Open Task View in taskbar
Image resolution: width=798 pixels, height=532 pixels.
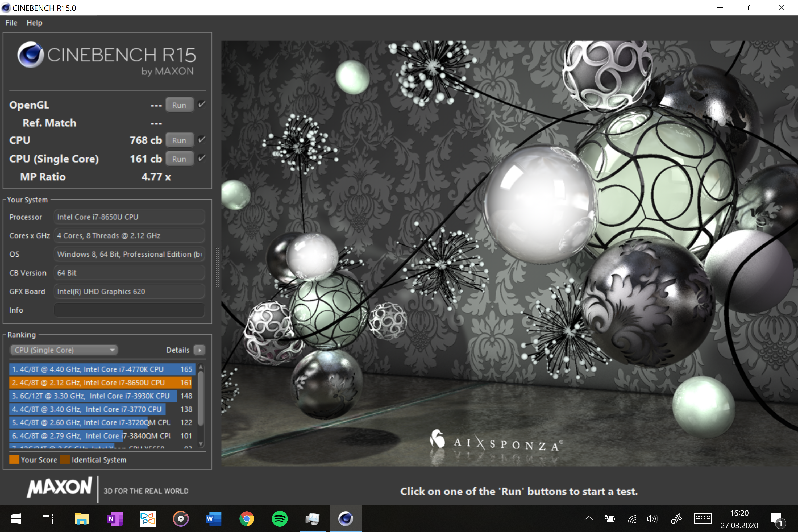(x=48, y=518)
